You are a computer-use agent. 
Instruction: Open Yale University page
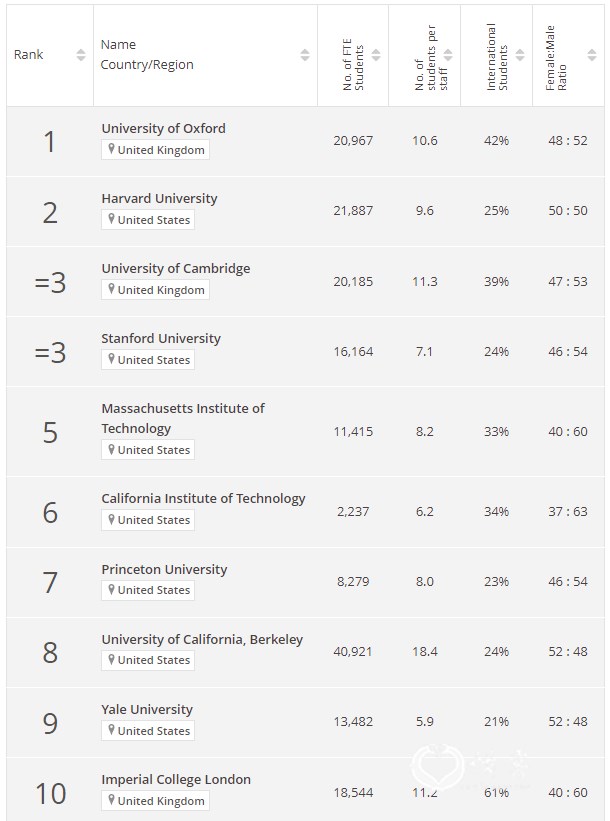point(147,709)
